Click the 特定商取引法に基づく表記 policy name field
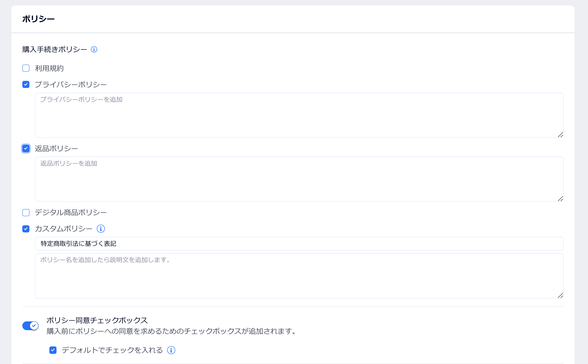This screenshot has height=364, width=588. pyautogui.click(x=299, y=244)
